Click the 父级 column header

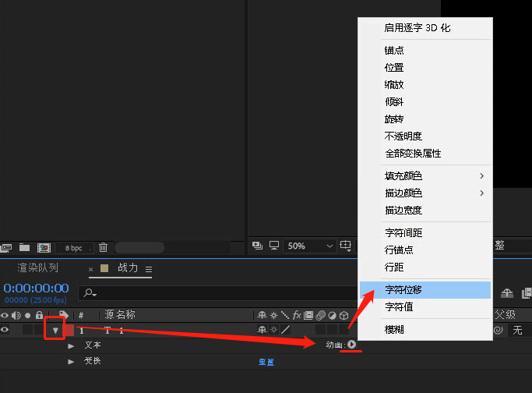(x=505, y=314)
